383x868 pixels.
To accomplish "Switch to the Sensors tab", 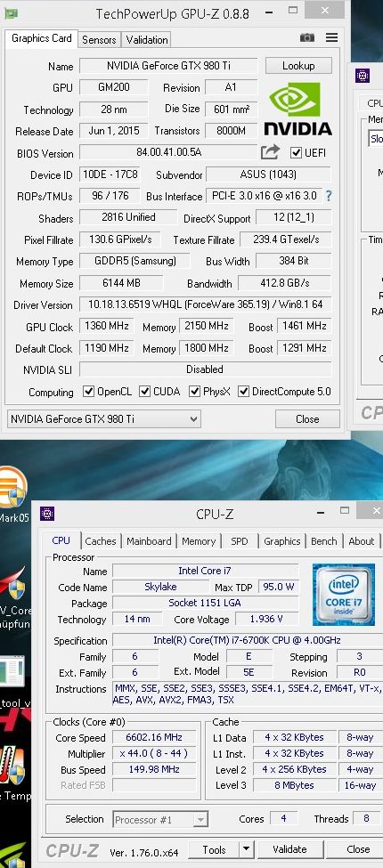I will 99,40.
